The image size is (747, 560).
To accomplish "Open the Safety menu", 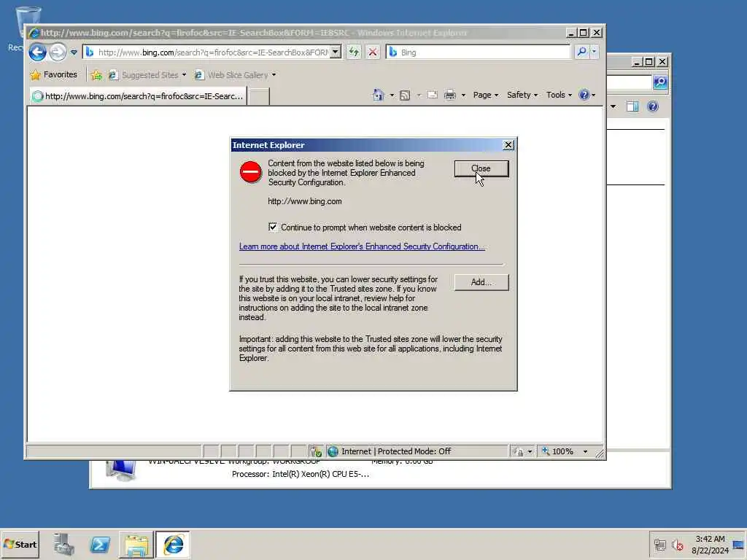I will tap(522, 95).
